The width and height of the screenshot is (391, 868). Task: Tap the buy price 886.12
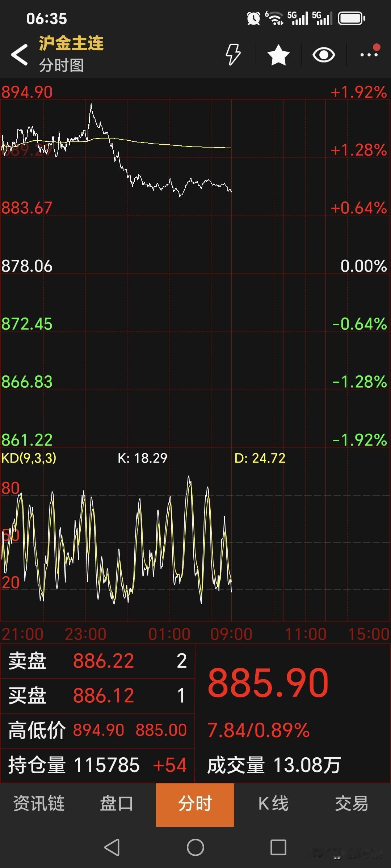tap(104, 695)
